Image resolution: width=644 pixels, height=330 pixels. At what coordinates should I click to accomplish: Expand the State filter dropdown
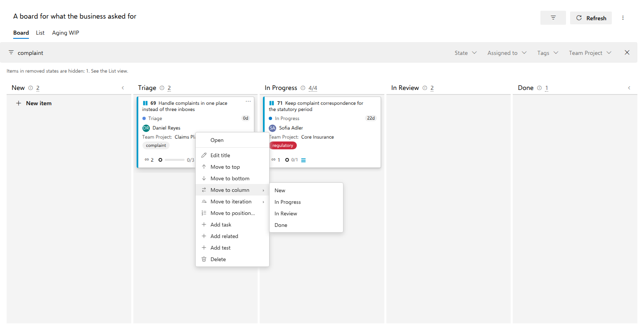pos(466,53)
